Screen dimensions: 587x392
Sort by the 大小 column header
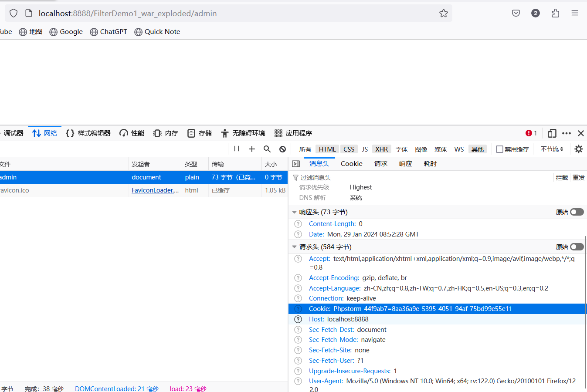(x=275, y=164)
